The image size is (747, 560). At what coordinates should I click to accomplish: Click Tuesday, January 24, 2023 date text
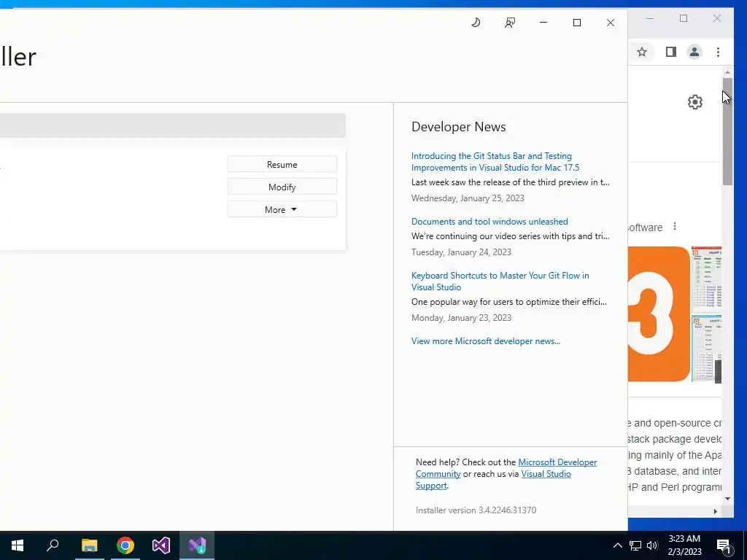click(x=461, y=252)
